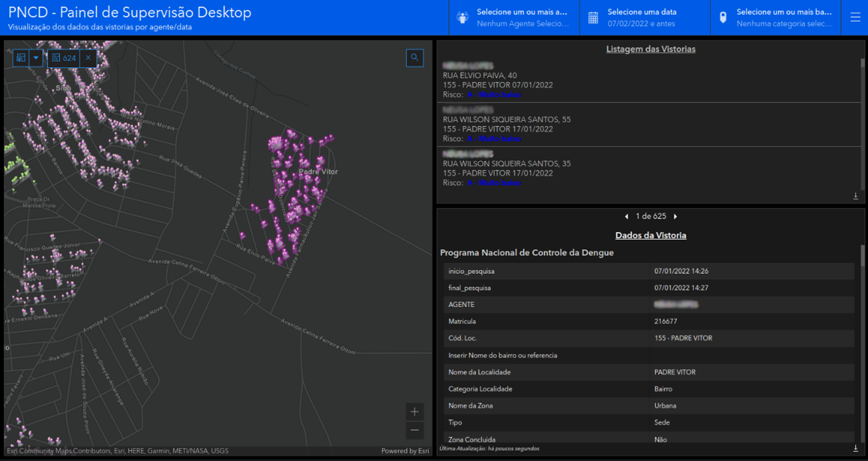
Task: Open the hamburger menu in header
Action: 855,18
